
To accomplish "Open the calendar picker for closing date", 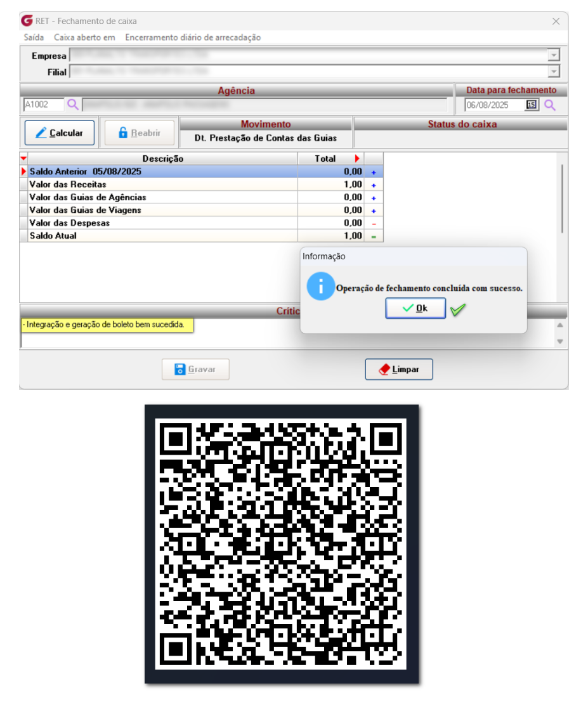I will coord(532,105).
